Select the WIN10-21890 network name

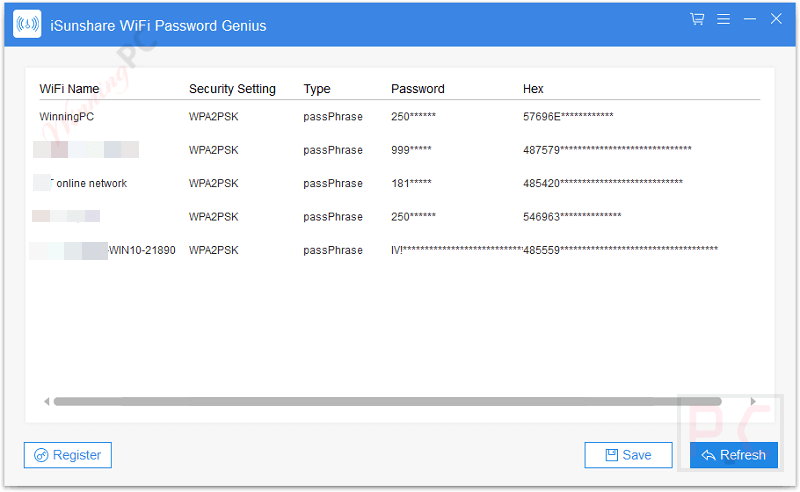tap(142, 250)
